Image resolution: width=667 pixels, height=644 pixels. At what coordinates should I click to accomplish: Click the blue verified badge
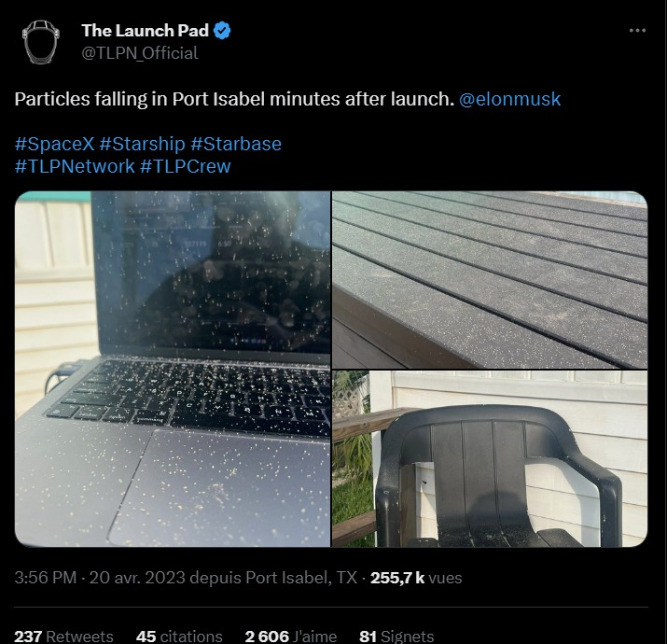(222, 31)
